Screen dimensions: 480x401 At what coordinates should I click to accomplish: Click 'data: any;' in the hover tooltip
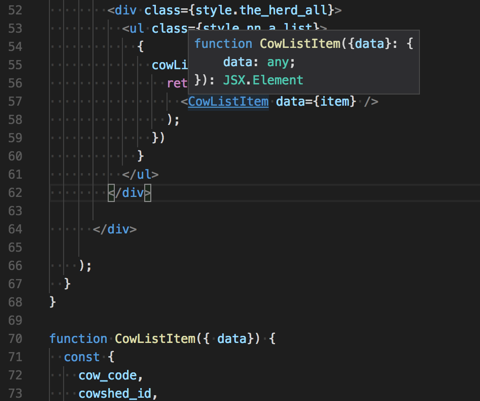coord(259,62)
